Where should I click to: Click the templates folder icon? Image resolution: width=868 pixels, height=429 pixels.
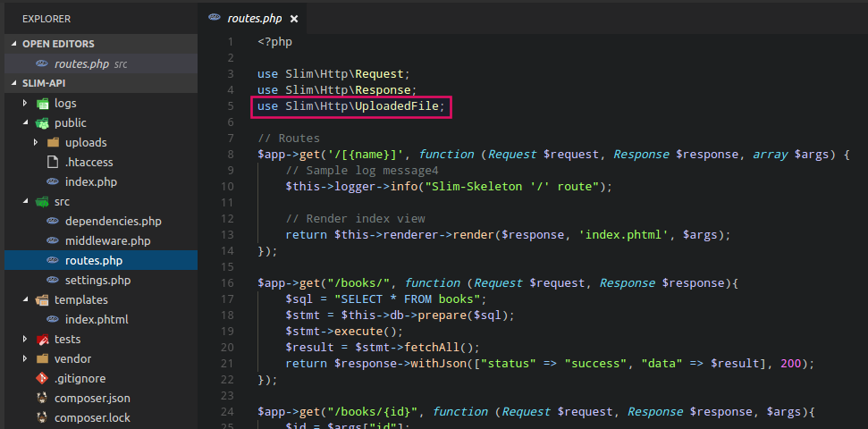click(x=42, y=300)
